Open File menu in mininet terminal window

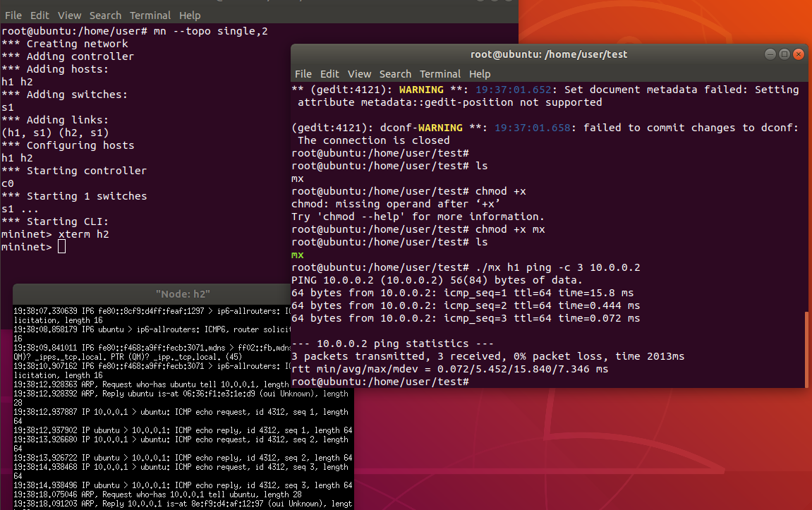click(x=13, y=16)
